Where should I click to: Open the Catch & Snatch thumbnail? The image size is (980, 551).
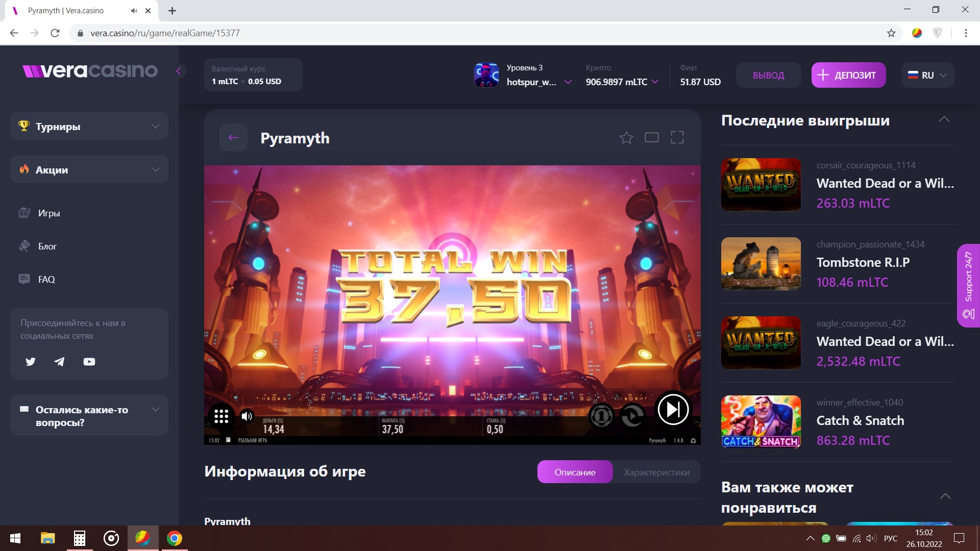point(761,421)
